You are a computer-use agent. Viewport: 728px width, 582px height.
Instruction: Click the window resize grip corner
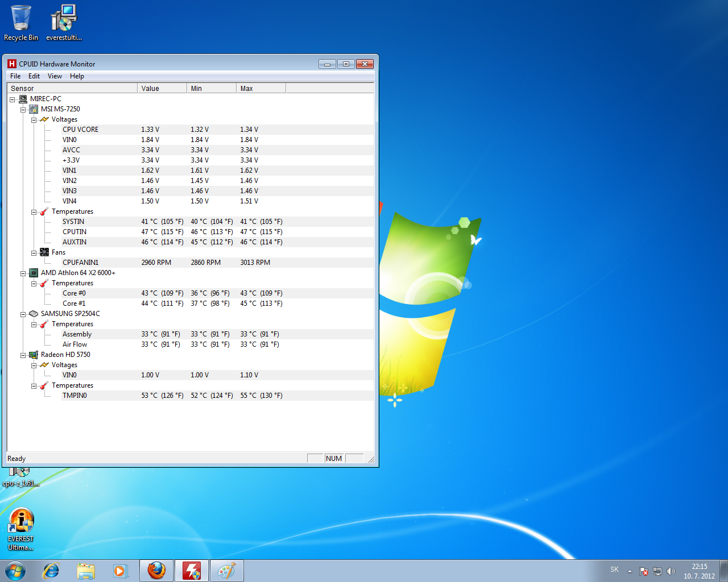[x=371, y=459]
